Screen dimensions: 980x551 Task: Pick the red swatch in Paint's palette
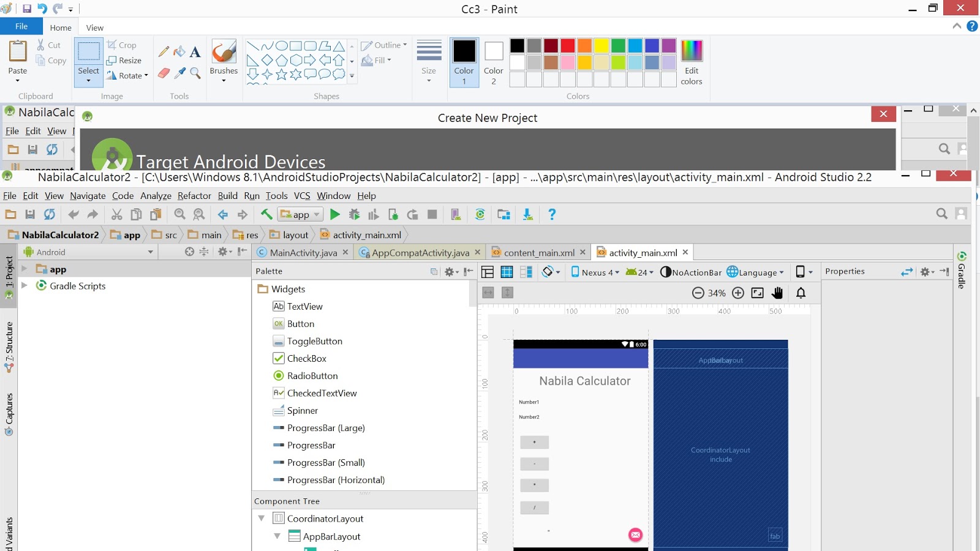click(568, 45)
